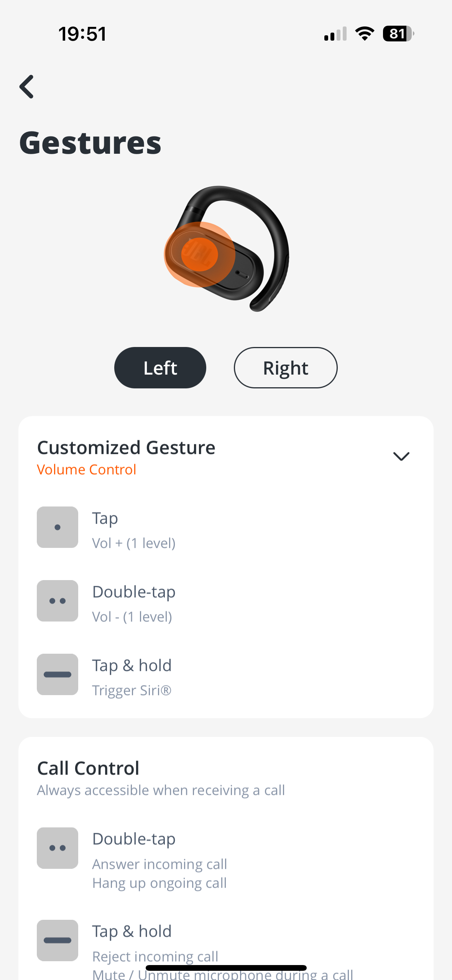Expand the Customized Gesture chevron dropdown
Screen dimensions: 452x980
pos(401,456)
